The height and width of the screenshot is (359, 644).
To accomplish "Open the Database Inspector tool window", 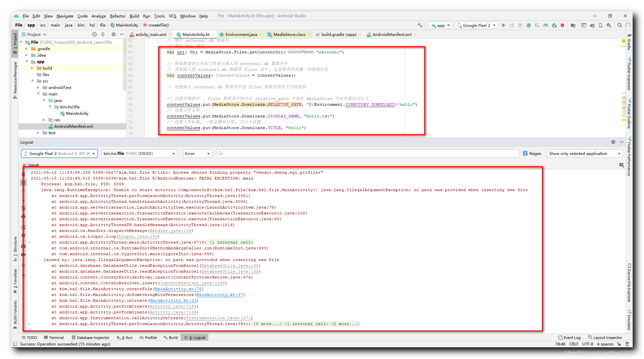I will click(91, 337).
